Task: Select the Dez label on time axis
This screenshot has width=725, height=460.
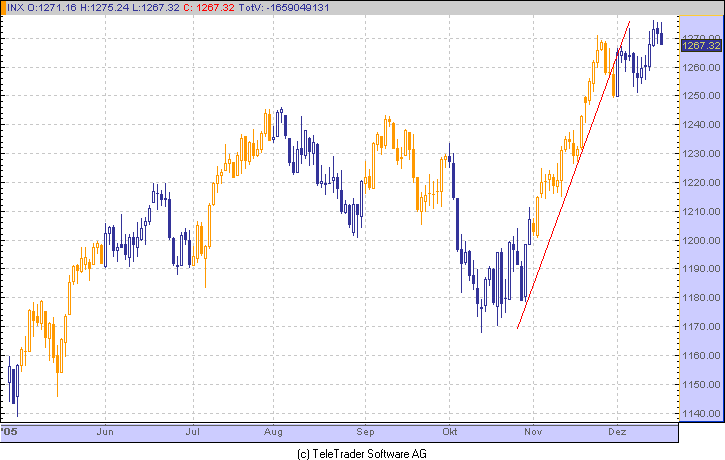Action: (617, 432)
